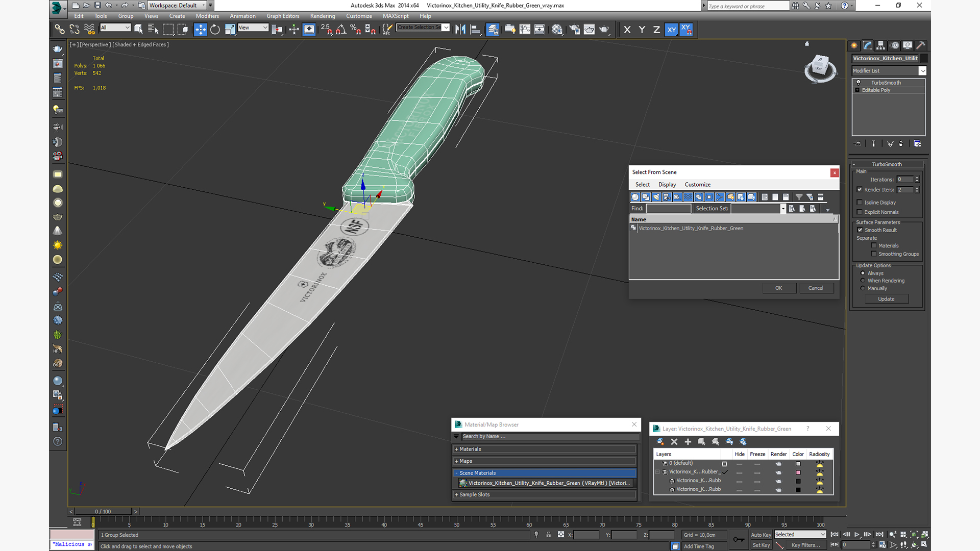Image resolution: width=980 pixels, height=551 pixels.
Task: Open the Workspace Default dropdown
Action: (177, 6)
